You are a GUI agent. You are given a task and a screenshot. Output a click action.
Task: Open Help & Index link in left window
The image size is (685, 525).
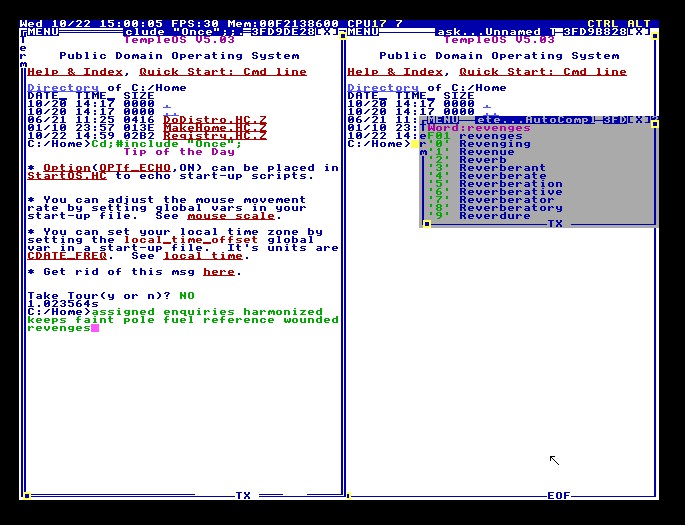point(75,72)
